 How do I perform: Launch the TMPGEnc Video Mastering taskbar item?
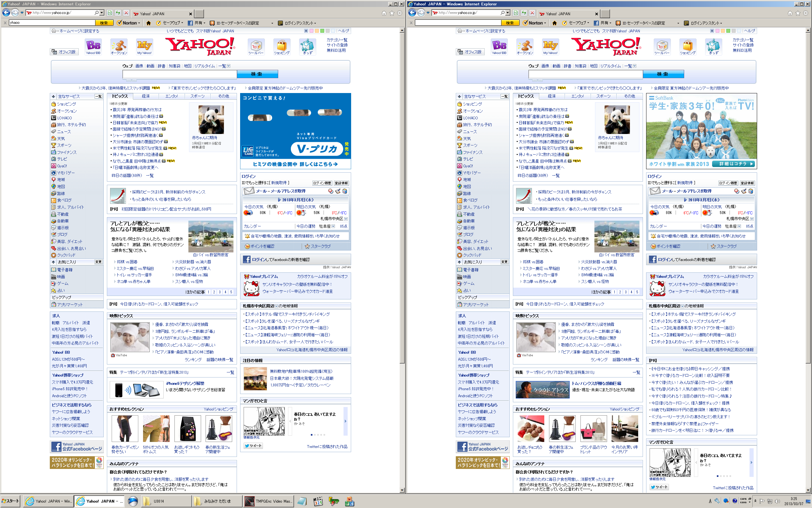click(268, 501)
